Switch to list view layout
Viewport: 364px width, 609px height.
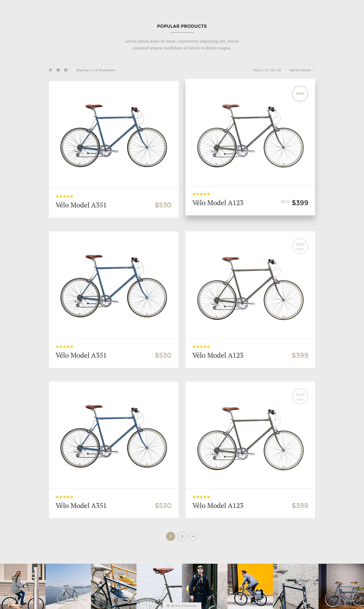tap(58, 70)
